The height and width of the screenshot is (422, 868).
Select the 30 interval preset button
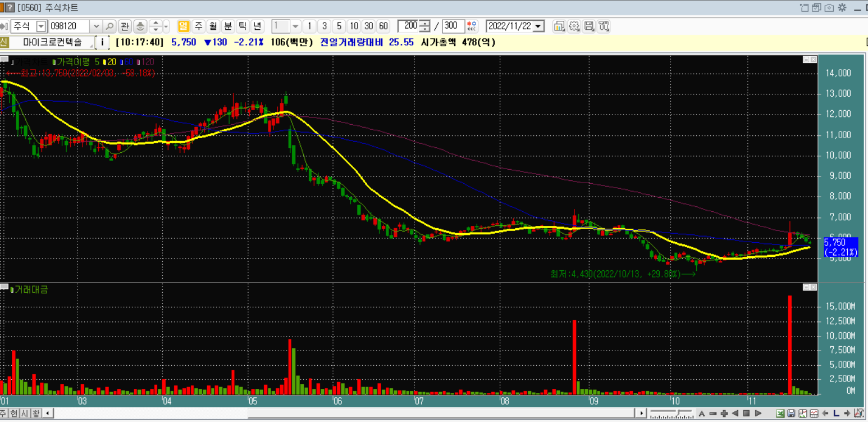(x=368, y=26)
